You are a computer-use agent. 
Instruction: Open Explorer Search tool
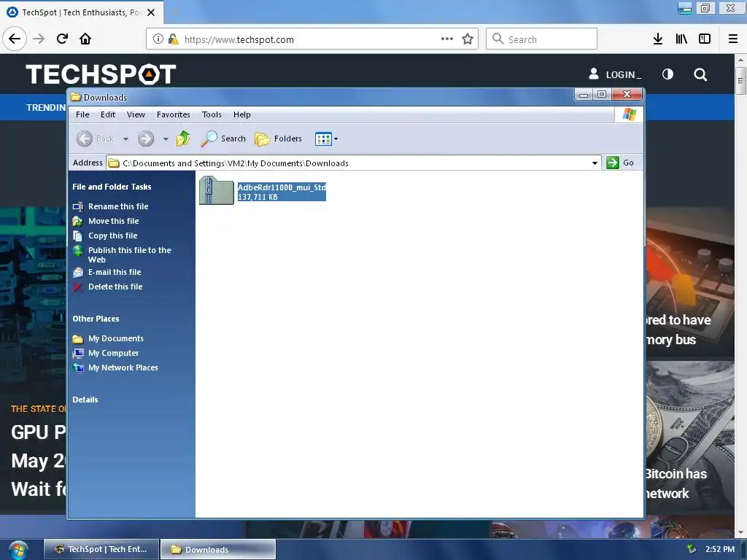[223, 139]
